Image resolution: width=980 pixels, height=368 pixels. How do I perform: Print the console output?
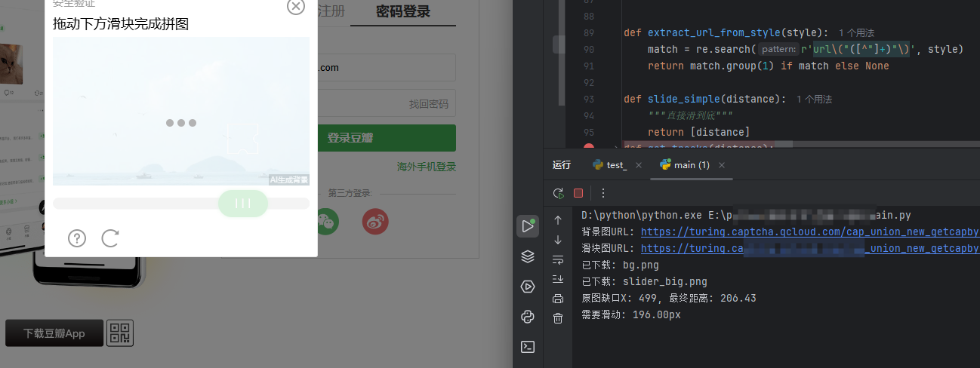click(558, 299)
